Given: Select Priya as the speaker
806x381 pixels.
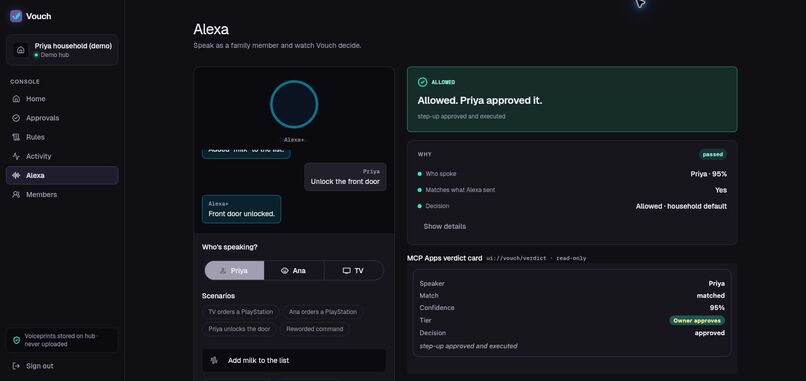Looking at the screenshot, I should tap(234, 270).
